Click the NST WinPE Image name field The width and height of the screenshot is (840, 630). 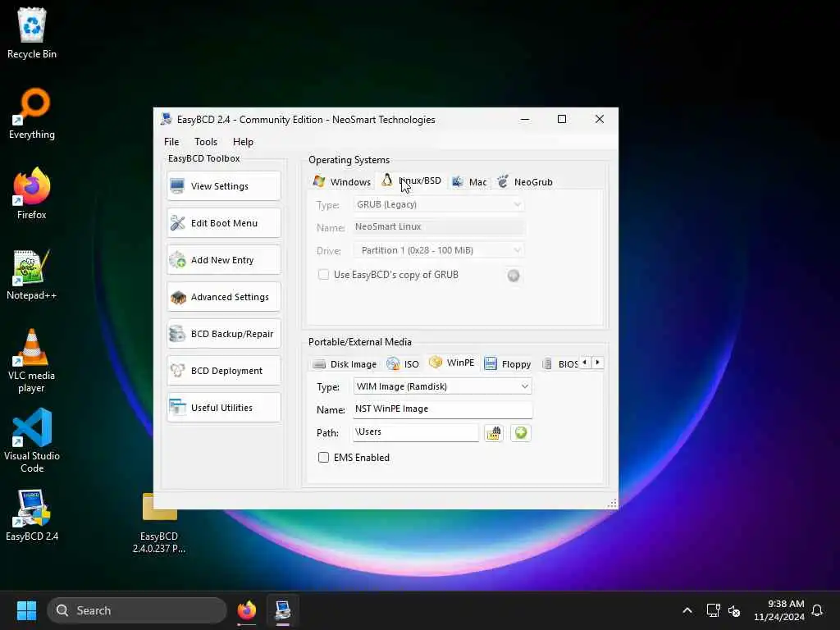(442, 409)
